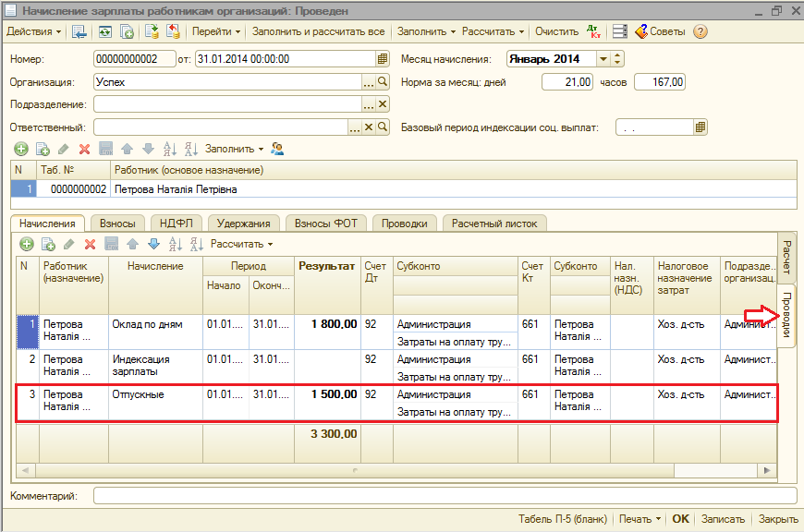Delete the row using workers list red X
This screenshot has height=532, width=804.
click(x=85, y=149)
